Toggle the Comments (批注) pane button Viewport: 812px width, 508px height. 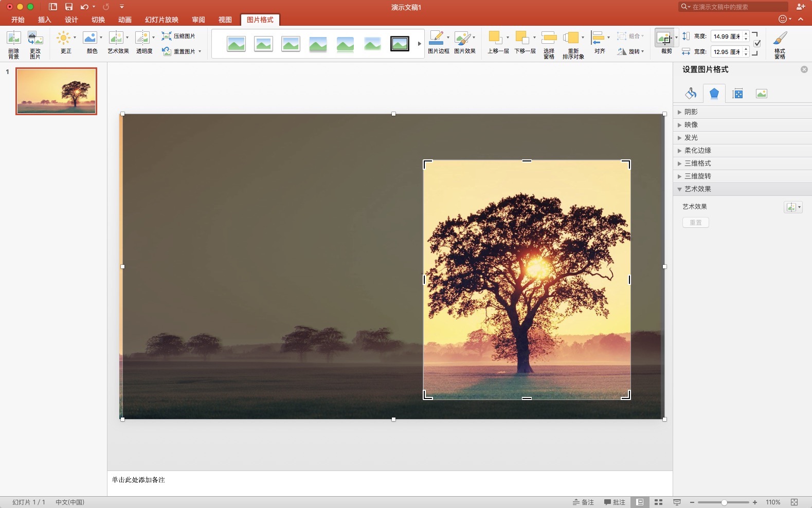[615, 502]
